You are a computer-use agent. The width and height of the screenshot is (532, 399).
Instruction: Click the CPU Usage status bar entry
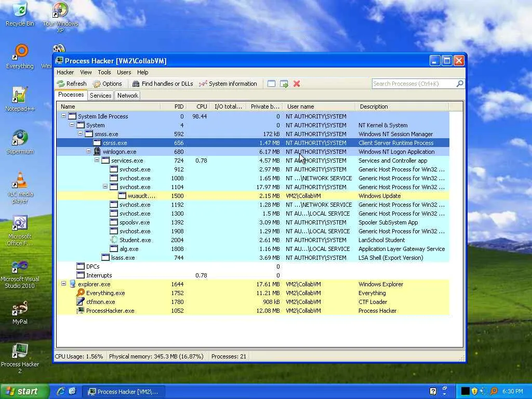[x=79, y=356]
